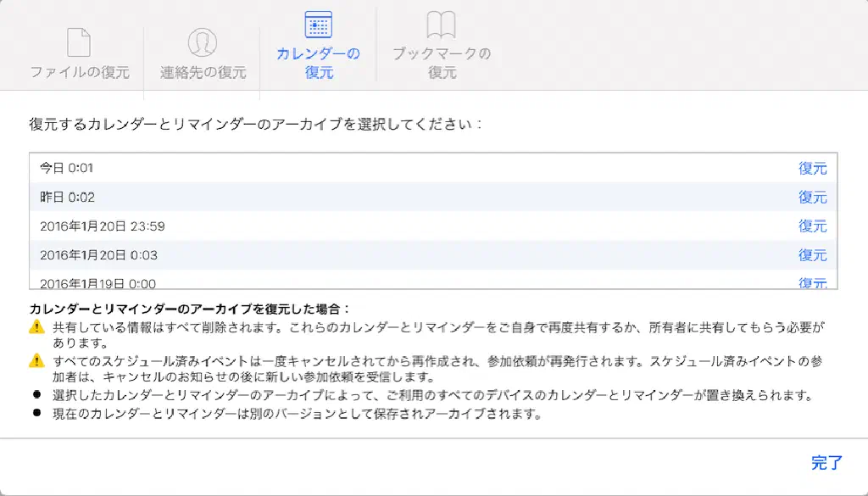Click the calendar icon in the toolbar
This screenshot has width=868, height=496.
pyautogui.click(x=318, y=25)
